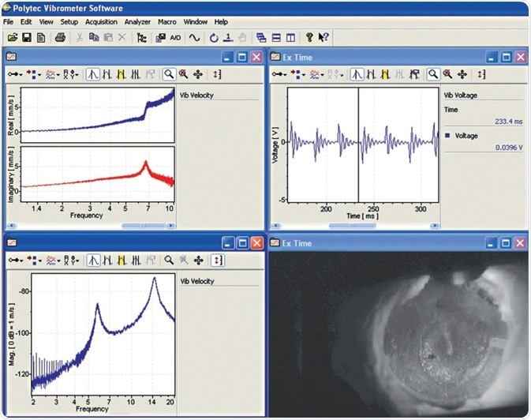Click the Save disk icon in main toolbar
The height and width of the screenshot is (420, 531).
click(x=27, y=37)
